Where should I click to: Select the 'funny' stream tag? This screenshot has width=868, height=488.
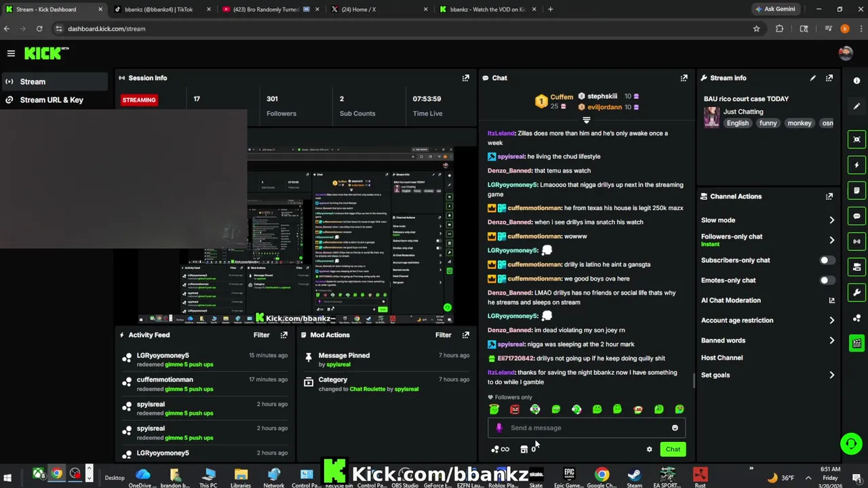pyautogui.click(x=768, y=123)
